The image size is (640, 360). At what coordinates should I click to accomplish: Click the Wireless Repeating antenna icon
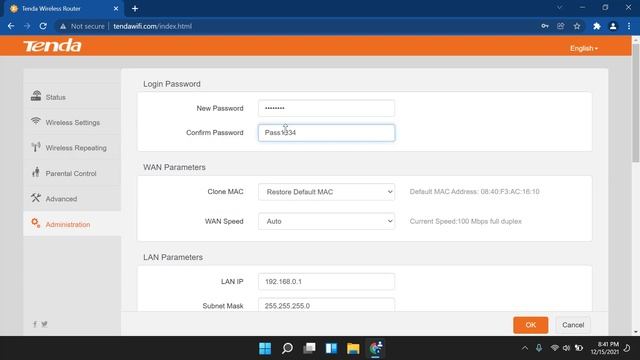pyautogui.click(x=36, y=147)
